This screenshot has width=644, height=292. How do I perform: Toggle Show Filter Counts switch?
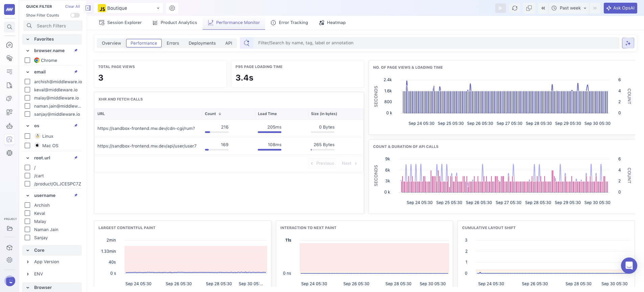coord(75,15)
